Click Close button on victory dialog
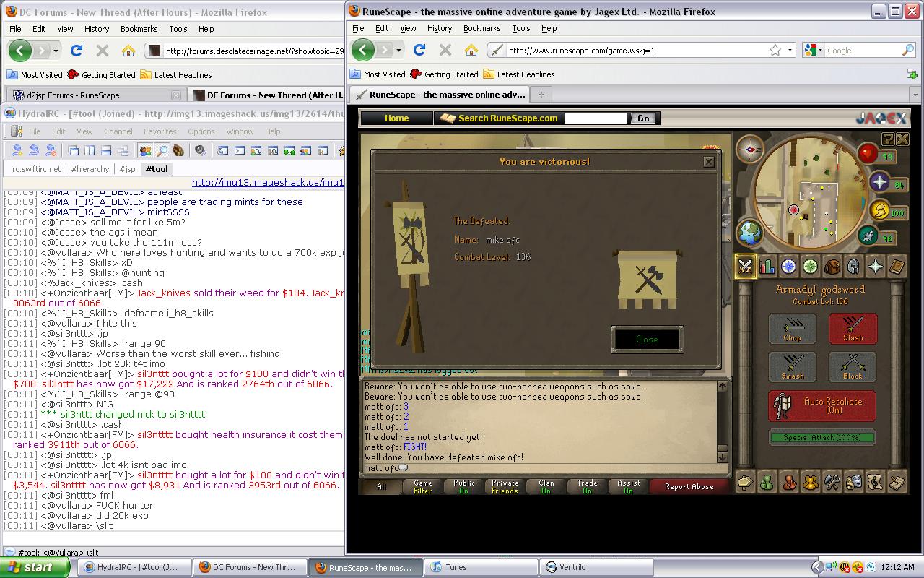Screen dimensions: 924x578 point(647,339)
